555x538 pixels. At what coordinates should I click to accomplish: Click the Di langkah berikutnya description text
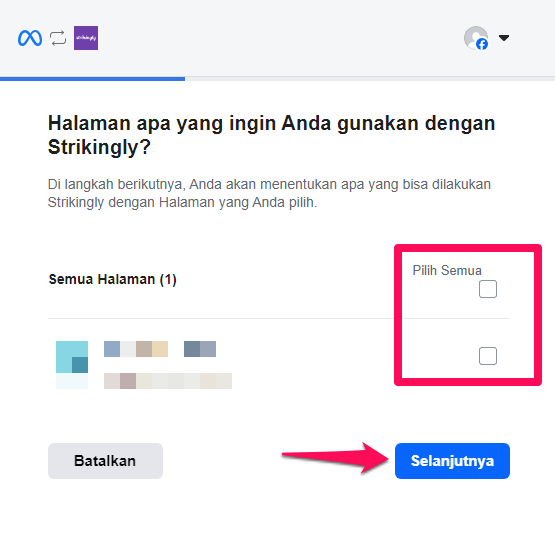coord(269,193)
